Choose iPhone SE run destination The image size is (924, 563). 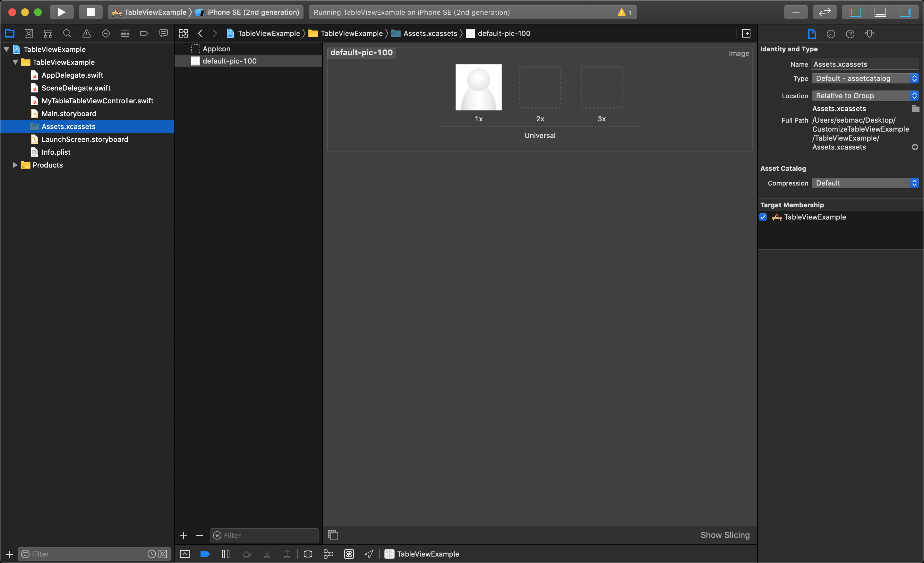(247, 12)
